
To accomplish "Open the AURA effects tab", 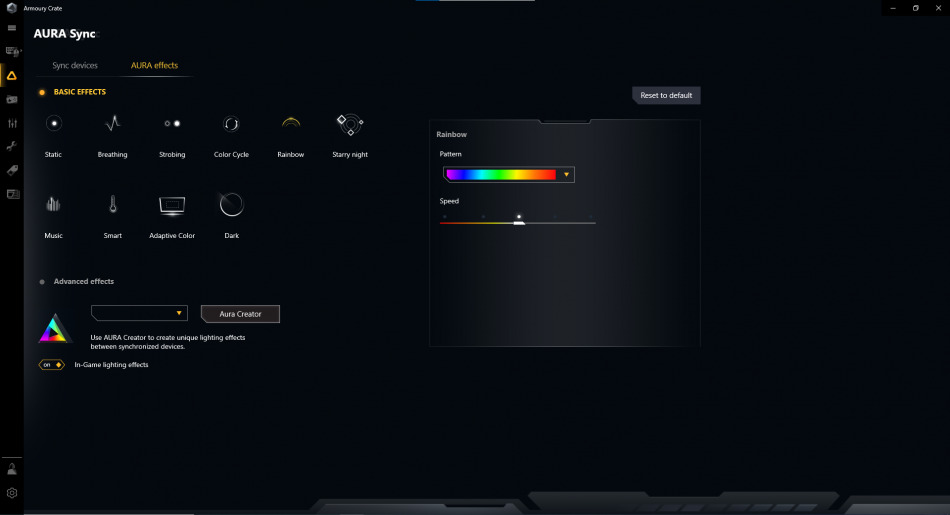I will [x=154, y=65].
